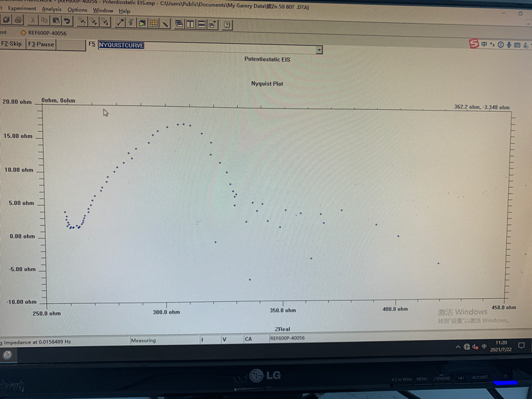Open the Experiment menu

[x=22, y=9]
